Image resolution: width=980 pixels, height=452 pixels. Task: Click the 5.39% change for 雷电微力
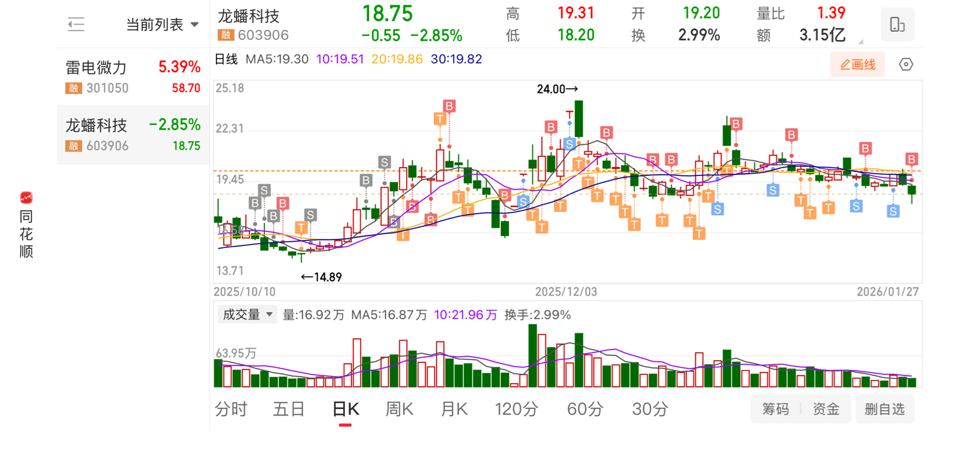[x=180, y=67]
